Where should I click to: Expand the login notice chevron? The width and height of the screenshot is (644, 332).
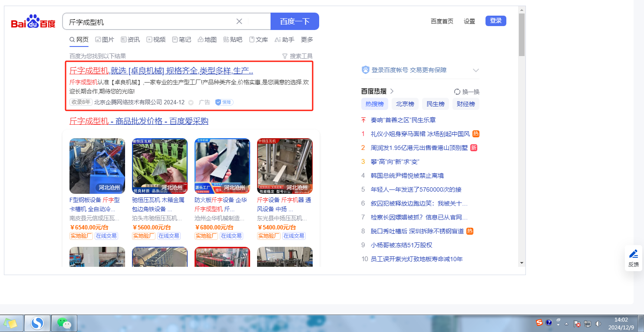pos(476,70)
